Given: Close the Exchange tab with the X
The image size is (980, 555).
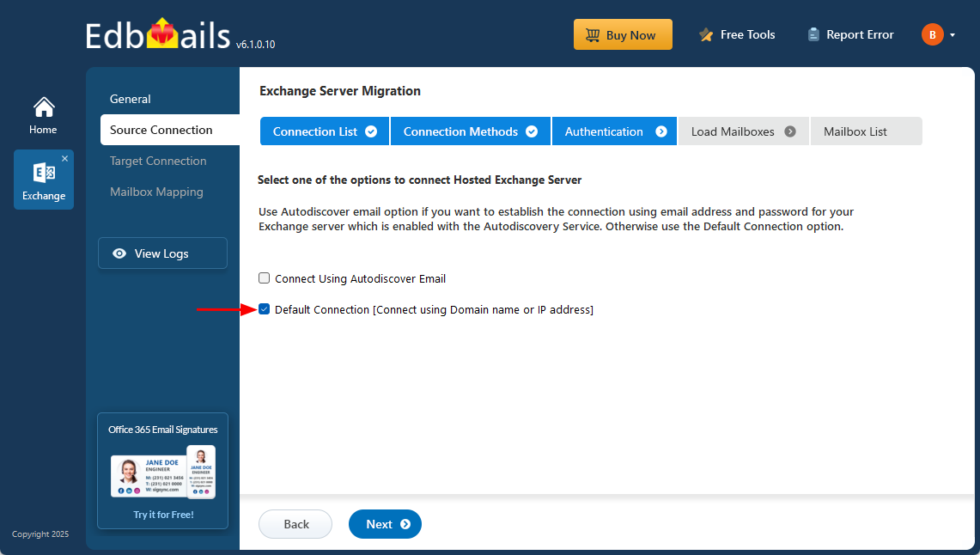Looking at the screenshot, I should pos(65,159).
